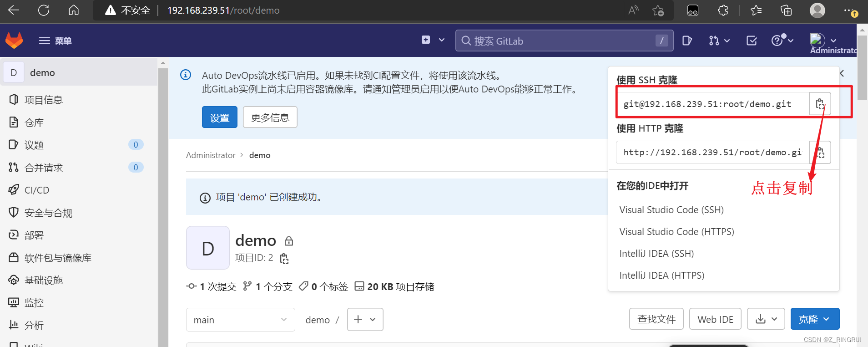Open browser extensions puzzle icon
The image size is (868, 347).
(x=723, y=10)
